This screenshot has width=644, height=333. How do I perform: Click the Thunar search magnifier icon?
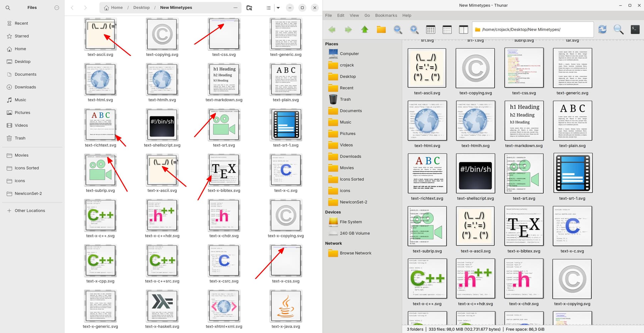619,29
